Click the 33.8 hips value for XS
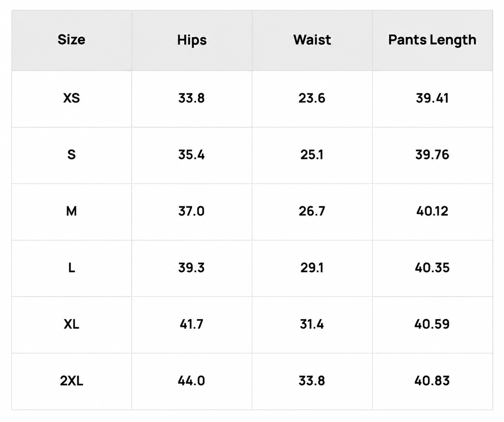The image size is (504, 422). (x=192, y=98)
